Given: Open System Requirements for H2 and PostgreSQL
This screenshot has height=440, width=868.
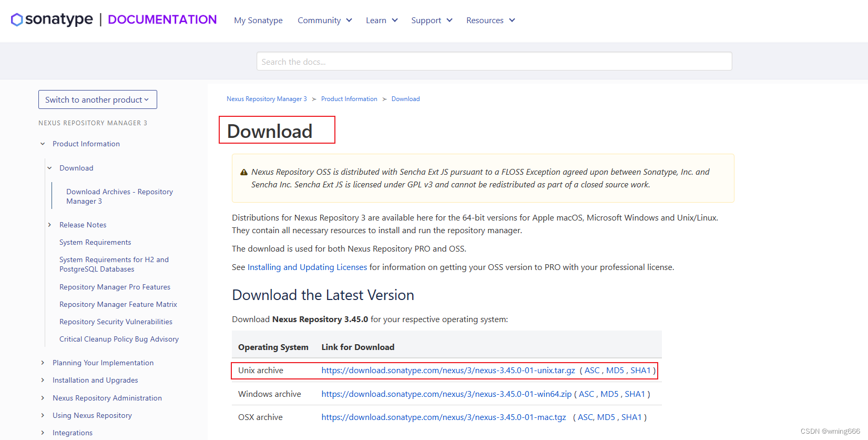Looking at the screenshot, I should click(114, 264).
